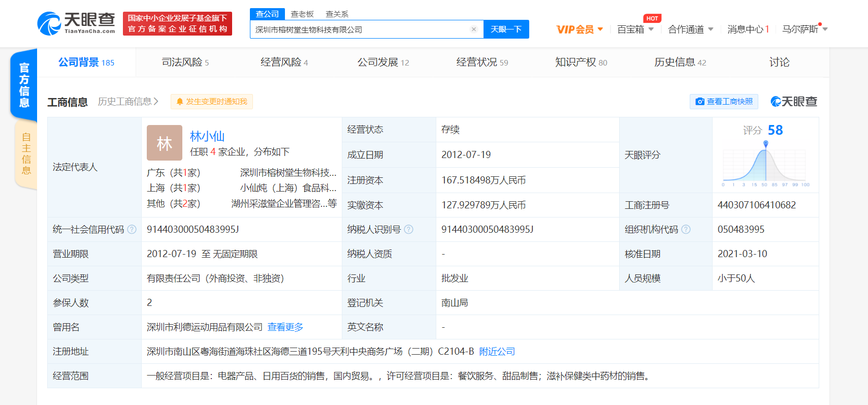Click 人员规模 value 小于50人
This screenshot has height=405, width=868.
[736, 278]
